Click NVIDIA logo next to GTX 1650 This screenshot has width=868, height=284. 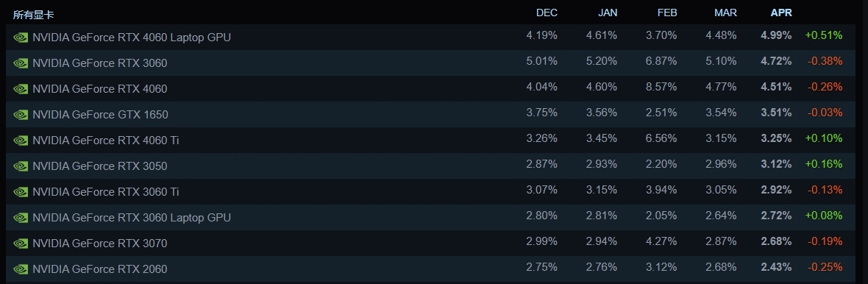pos(21,115)
